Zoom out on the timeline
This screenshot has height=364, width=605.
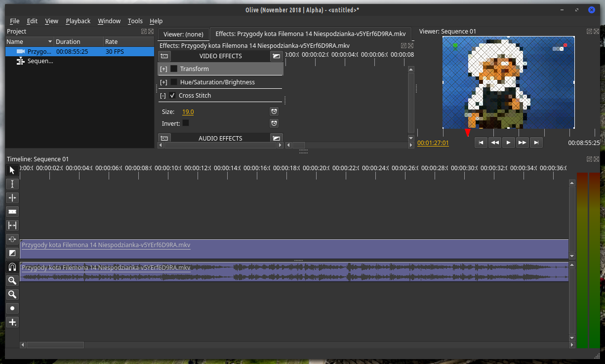[x=12, y=294]
